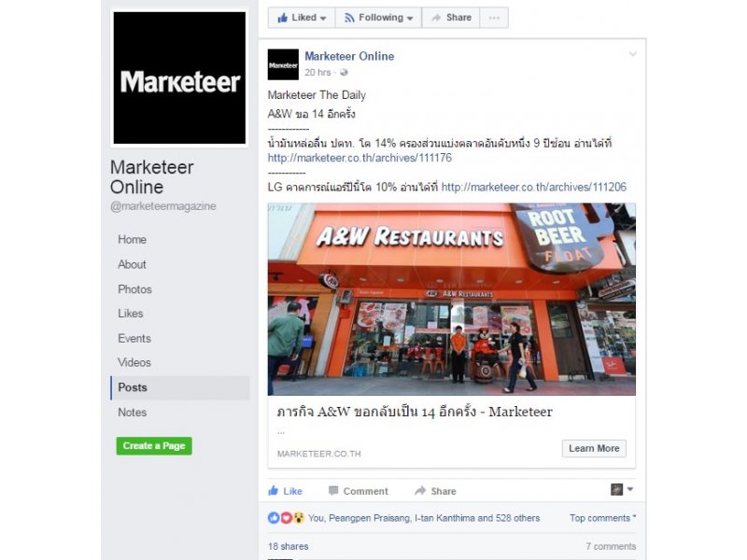The image size is (747, 560).
Task: Click the blue like reaction emoji
Action: click(274, 518)
